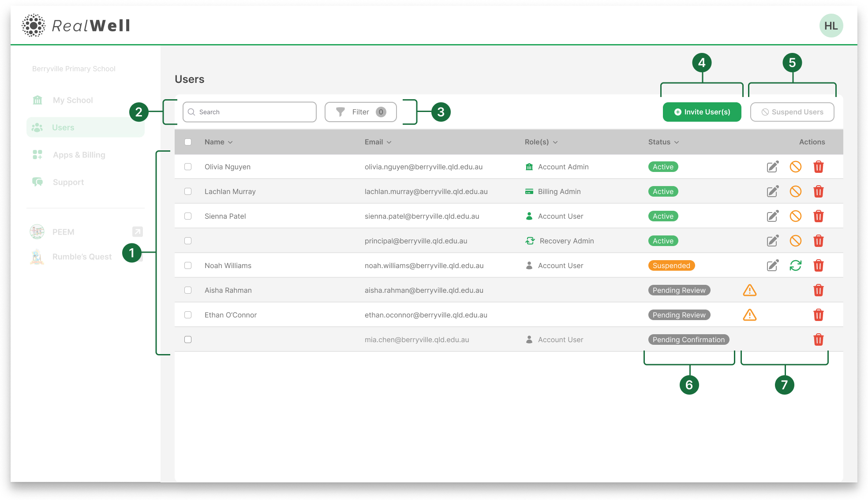Open the Status column sort dropdown
The image size is (868, 500).
click(677, 142)
